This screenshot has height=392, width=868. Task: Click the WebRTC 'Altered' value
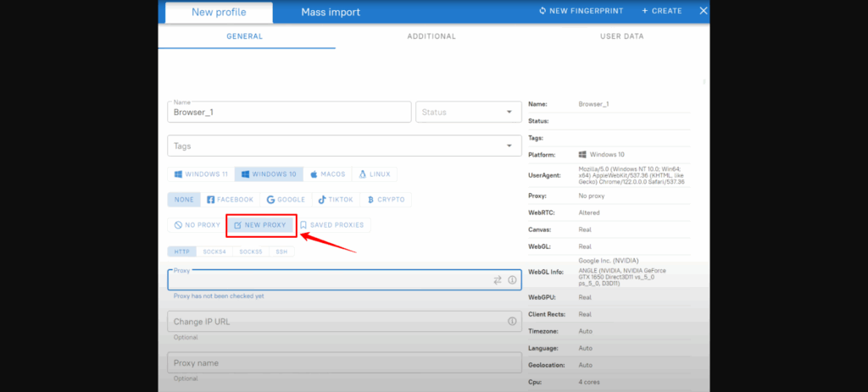click(x=589, y=213)
